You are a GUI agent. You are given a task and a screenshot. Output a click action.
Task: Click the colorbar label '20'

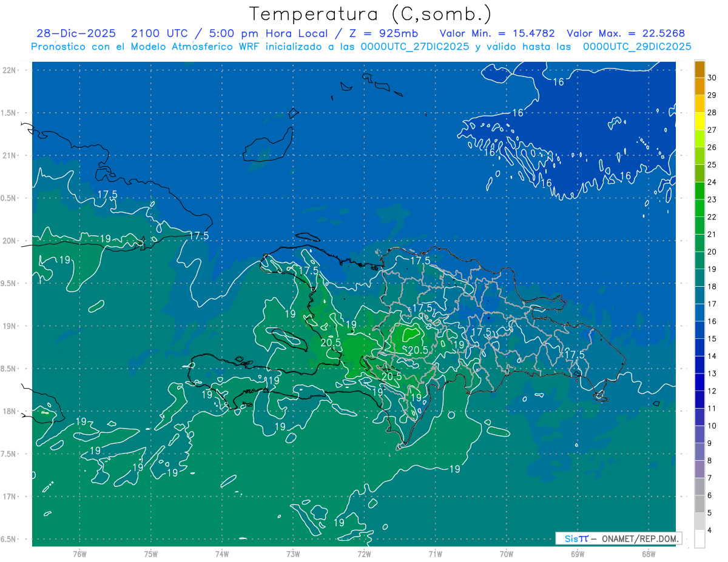coord(712,252)
